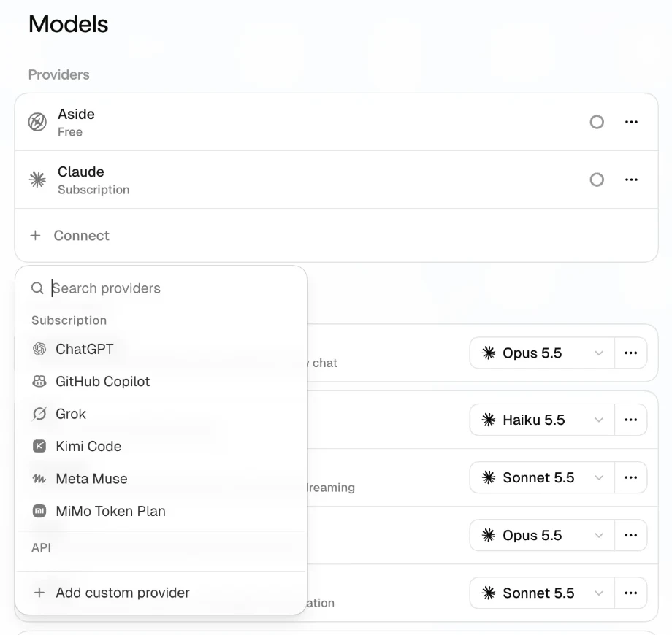Click the Meta Muse logo icon
This screenshot has width=672, height=635.
(39, 479)
